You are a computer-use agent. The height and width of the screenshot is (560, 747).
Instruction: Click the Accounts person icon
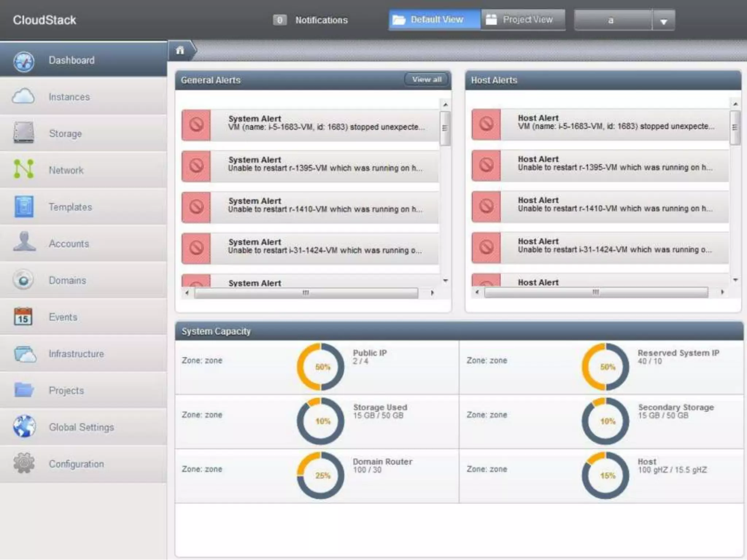click(24, 242)
